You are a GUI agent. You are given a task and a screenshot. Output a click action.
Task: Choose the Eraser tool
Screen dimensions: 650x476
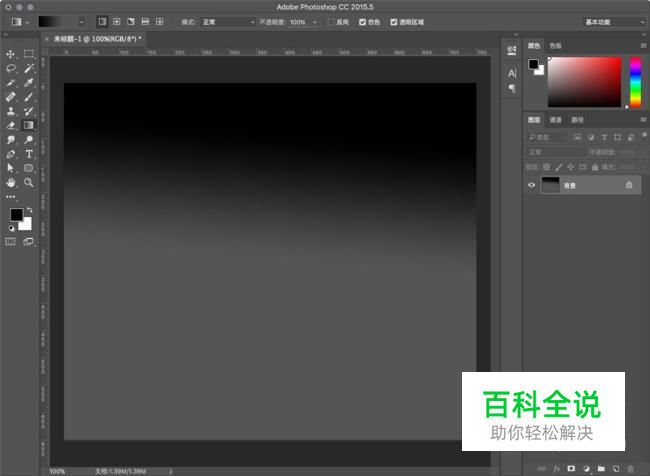click(x=11, y=126)
